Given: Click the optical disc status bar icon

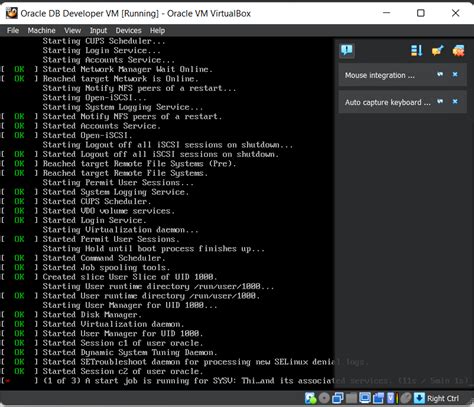Looking at the screenshot, I should (x=324, y=398).
